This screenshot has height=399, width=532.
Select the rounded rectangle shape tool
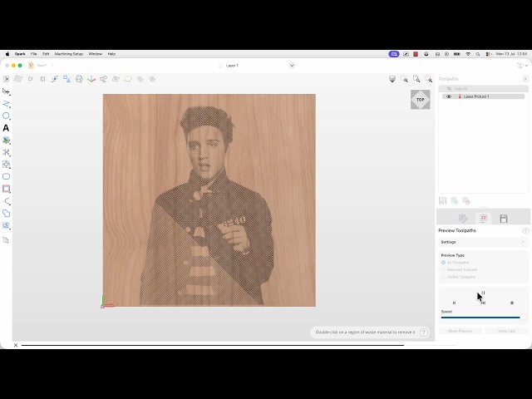coord(6,176)
